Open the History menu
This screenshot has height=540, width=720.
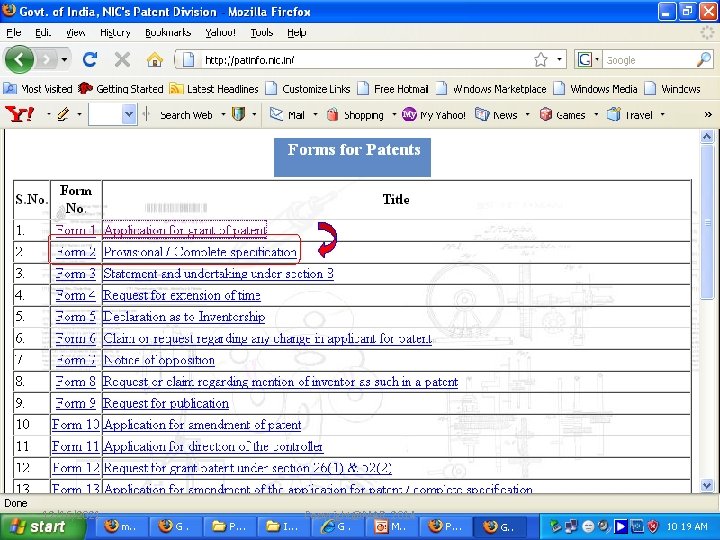(115, 33)
